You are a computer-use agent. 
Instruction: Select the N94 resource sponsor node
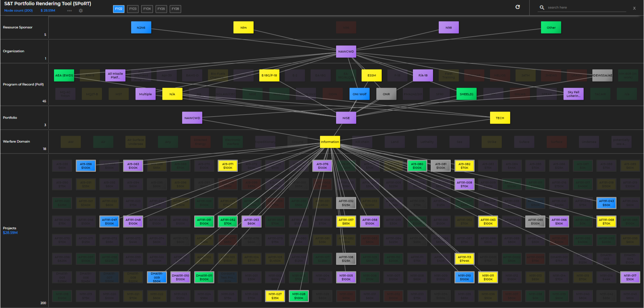tap(244, 28)
